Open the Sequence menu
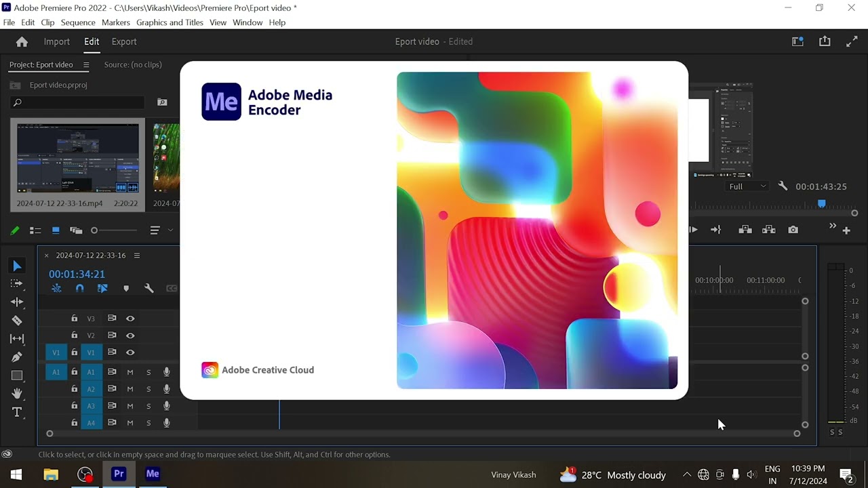 [78, 22]
